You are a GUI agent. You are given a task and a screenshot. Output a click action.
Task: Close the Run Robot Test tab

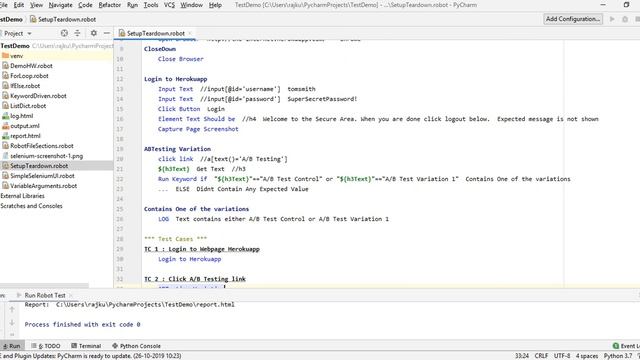(x=70, y=295)
